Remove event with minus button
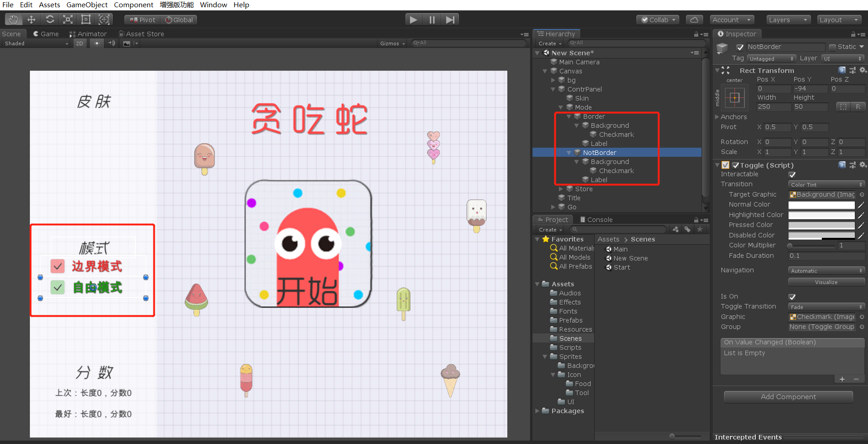Viewport: 868px width, 444px height. [x=856, y=379]
